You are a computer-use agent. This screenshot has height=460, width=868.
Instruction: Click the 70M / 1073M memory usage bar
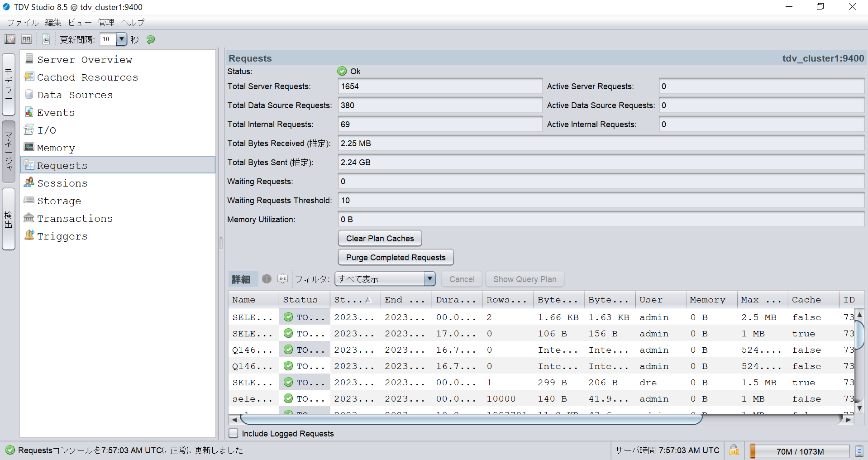(x=800, y=451)
